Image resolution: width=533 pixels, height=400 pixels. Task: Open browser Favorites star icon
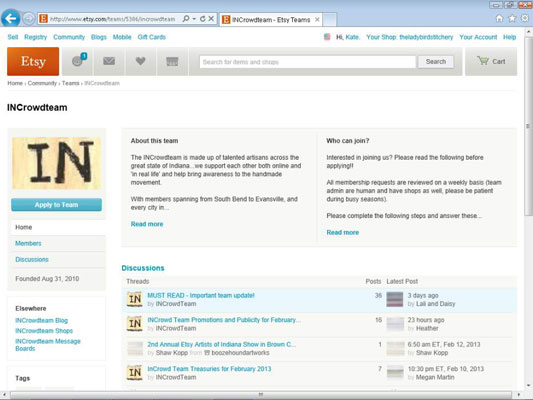pos(512,19)
